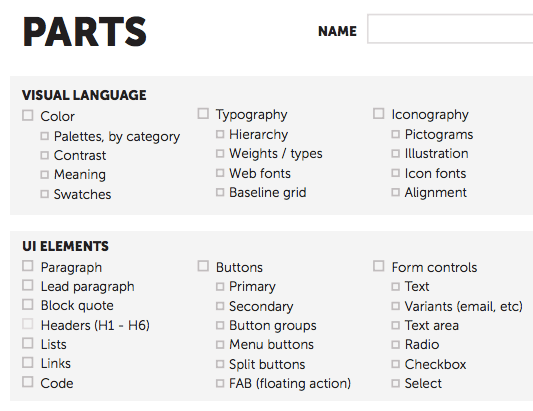Select the Swatches checkbox

pyautogui.click(x=45, y=194)
